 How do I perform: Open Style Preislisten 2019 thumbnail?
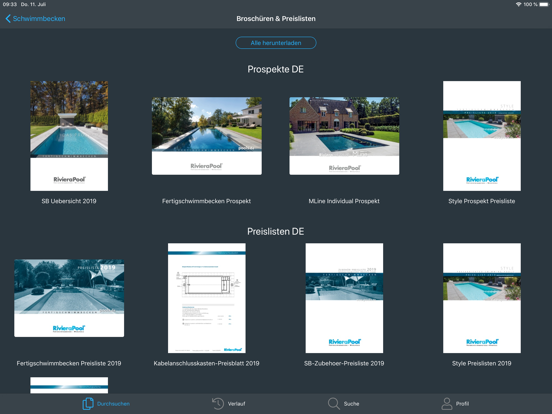[x=482, y=298]
